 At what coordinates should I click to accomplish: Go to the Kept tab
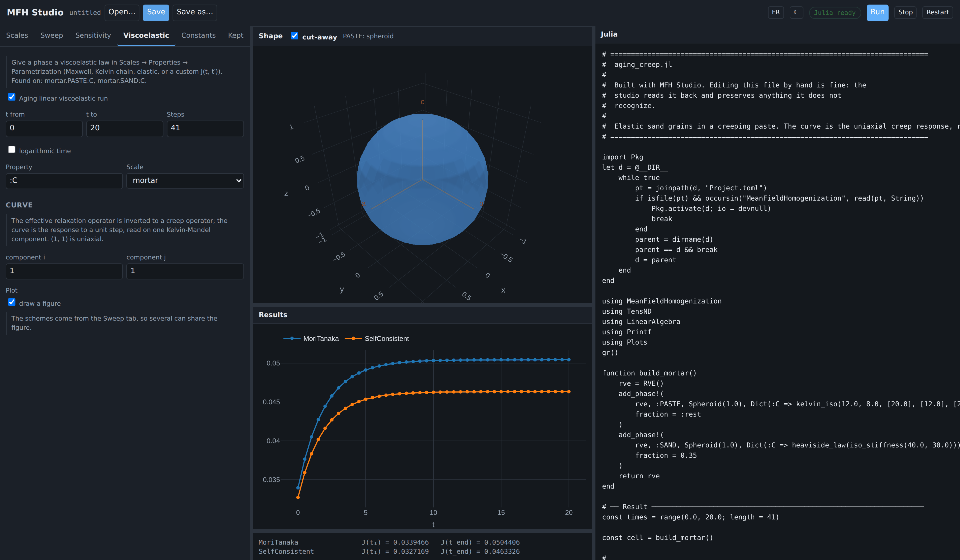(235, 35)
